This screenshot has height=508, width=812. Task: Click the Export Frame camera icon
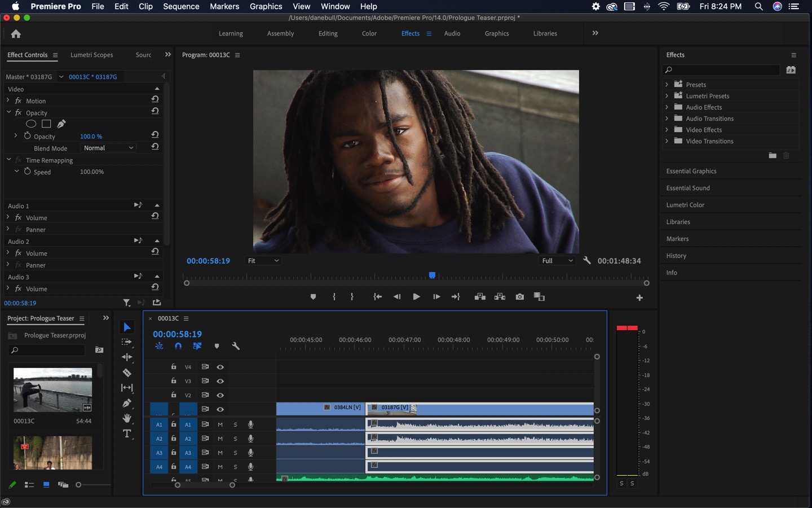pos(520,297)
